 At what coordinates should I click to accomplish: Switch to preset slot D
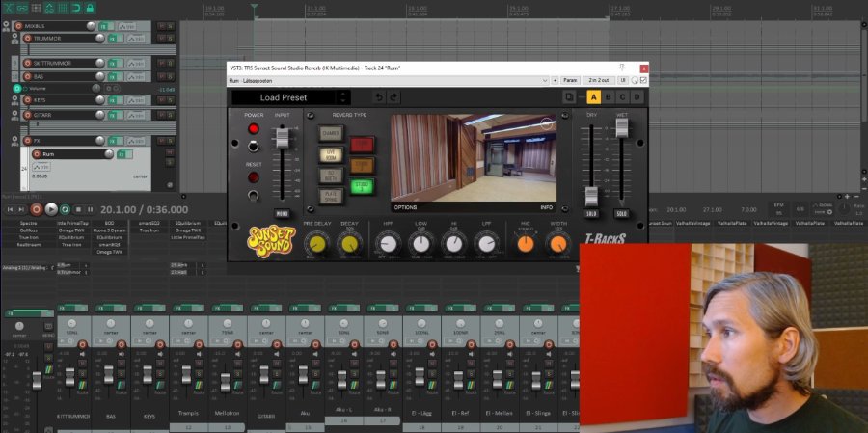click(637, 97)
